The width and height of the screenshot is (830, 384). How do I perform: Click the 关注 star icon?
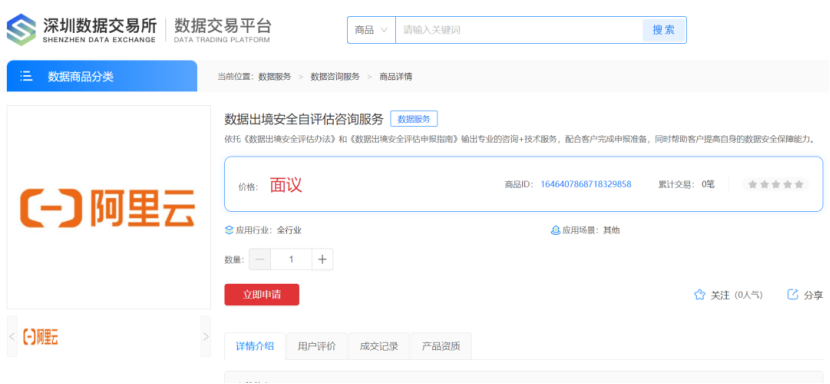pyautogui.click(x=699, y=295)
